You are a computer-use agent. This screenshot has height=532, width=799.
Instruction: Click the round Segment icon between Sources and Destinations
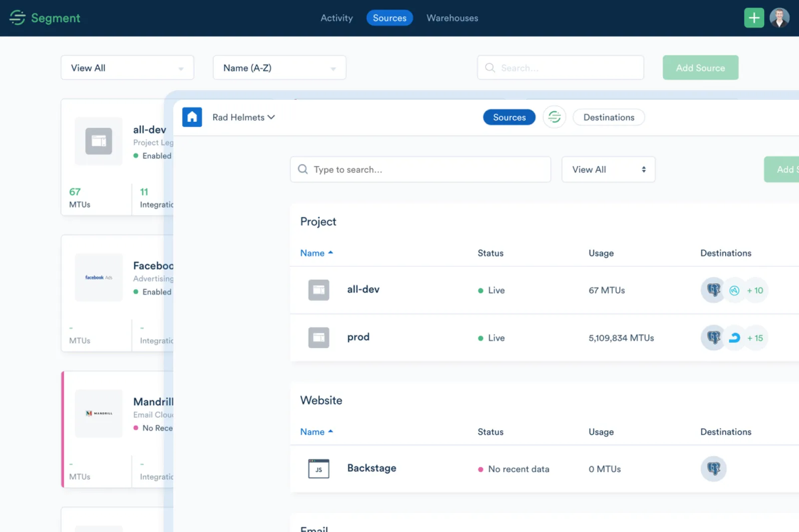click(554, 117)
